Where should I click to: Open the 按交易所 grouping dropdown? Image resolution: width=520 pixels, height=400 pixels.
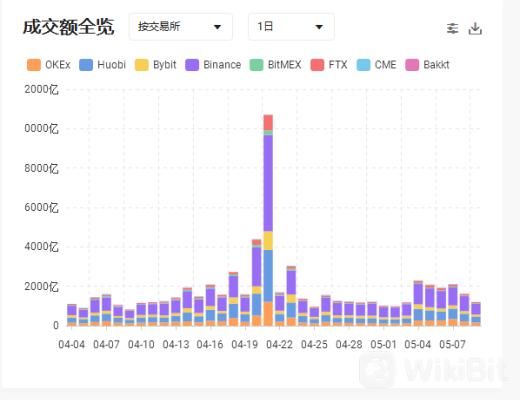181,27
